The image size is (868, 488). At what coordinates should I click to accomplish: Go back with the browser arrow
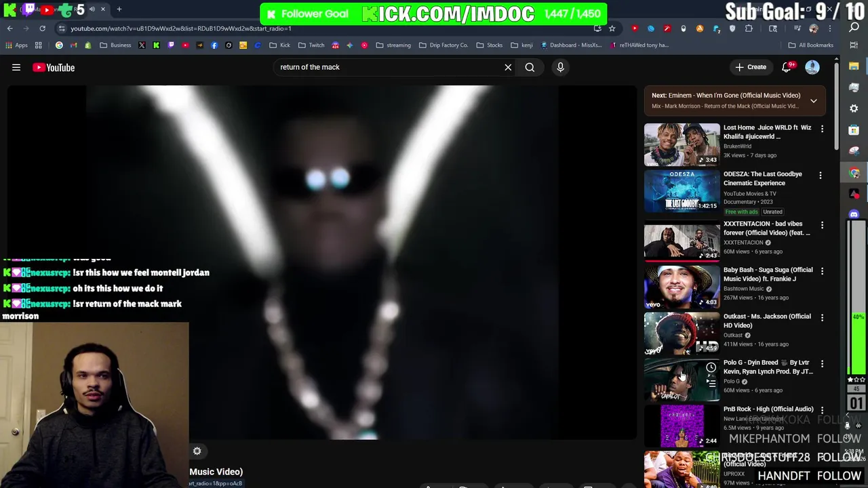(x=10, y=28)
